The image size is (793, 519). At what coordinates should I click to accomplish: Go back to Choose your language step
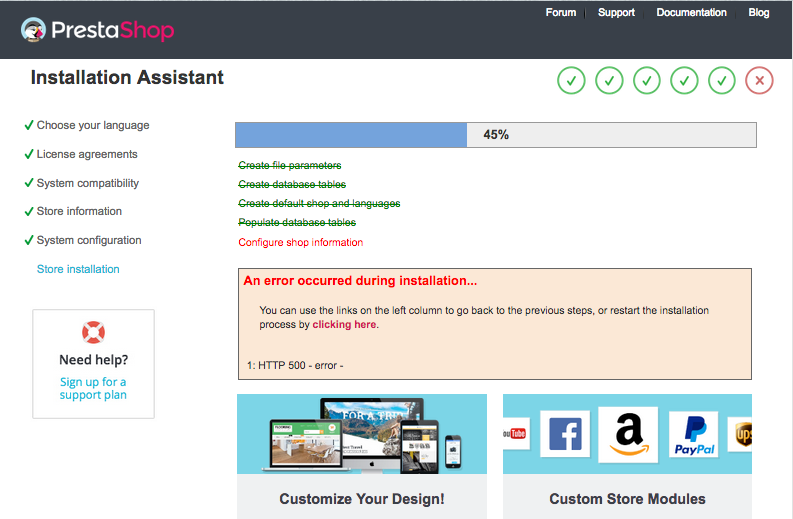point(93,125)
